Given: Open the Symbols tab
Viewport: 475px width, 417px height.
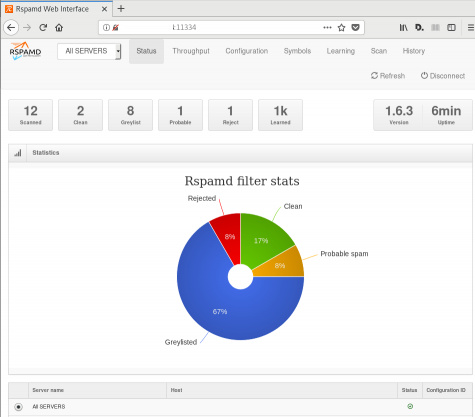Looking at the screenshot, I should [x=297, y=51].
